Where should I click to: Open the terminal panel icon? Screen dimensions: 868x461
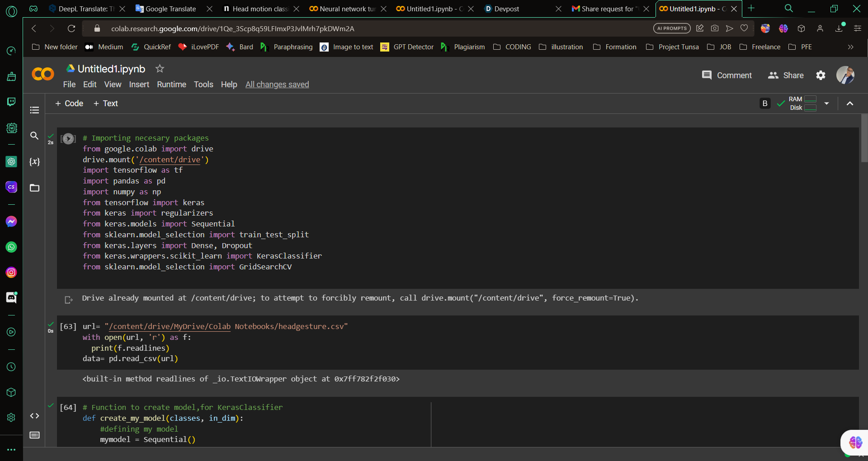pyautogui.click(x=34, y=435)
